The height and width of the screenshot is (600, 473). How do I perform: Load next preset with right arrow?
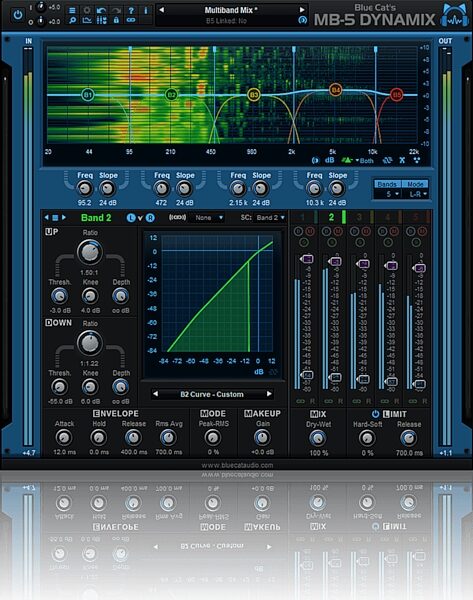(302, 10)
